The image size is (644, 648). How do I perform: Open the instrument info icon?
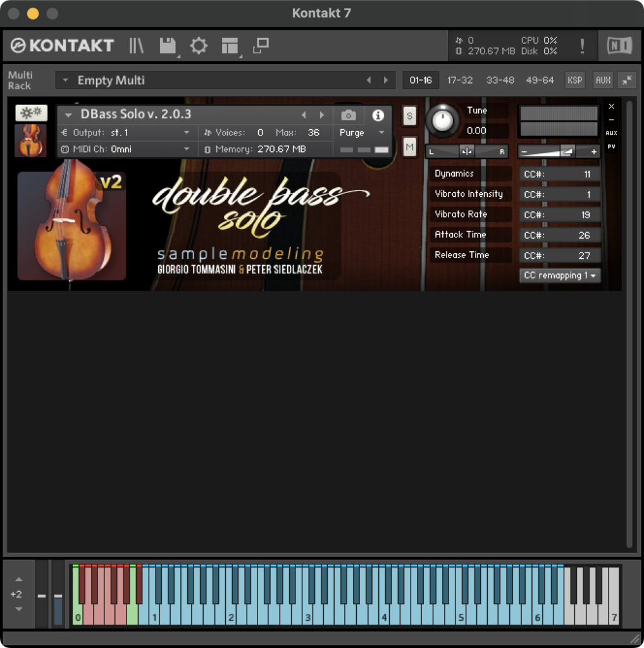click(378, 115)
